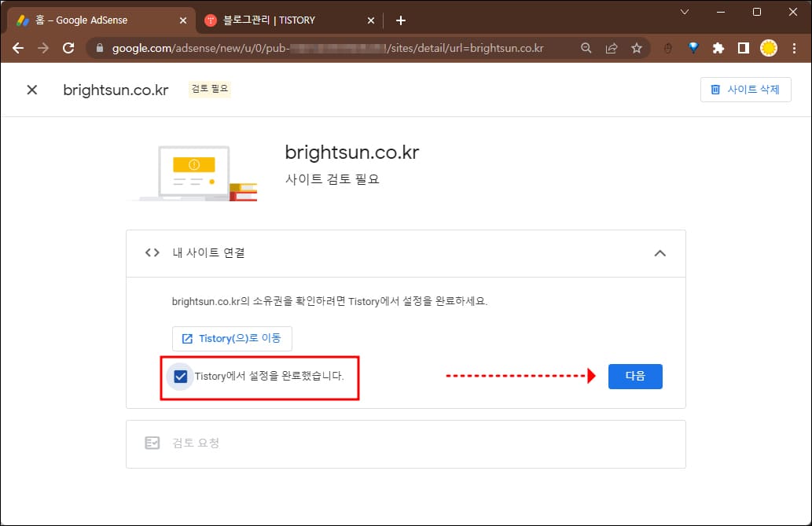Open the tab search chevron

coord(685,12)
